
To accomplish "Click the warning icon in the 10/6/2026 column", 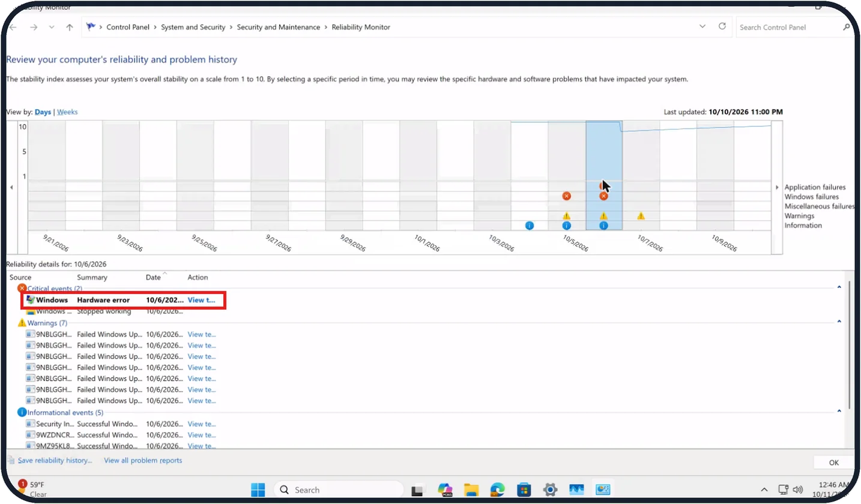I will click(x=603, y=216).
